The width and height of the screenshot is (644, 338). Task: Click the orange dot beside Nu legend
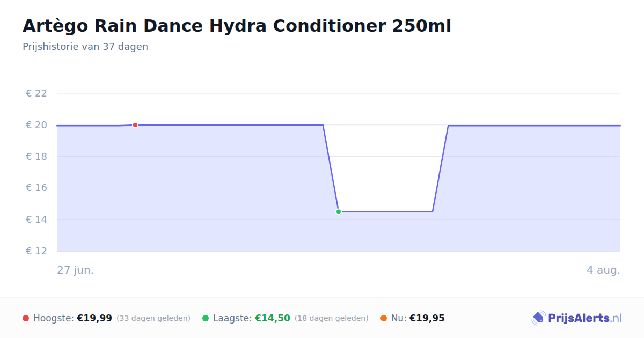coord(384,318)
